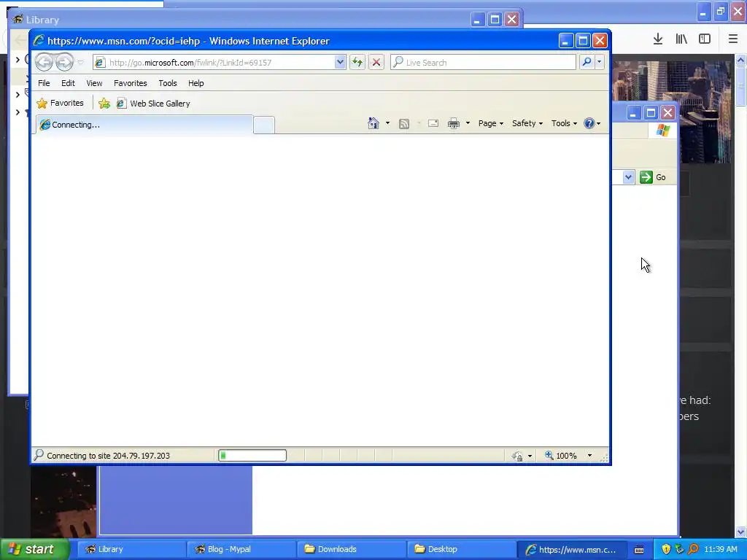Click the IE Forward navigation button
This screenshot has width=747, height=560.
[x=64, y=62]
